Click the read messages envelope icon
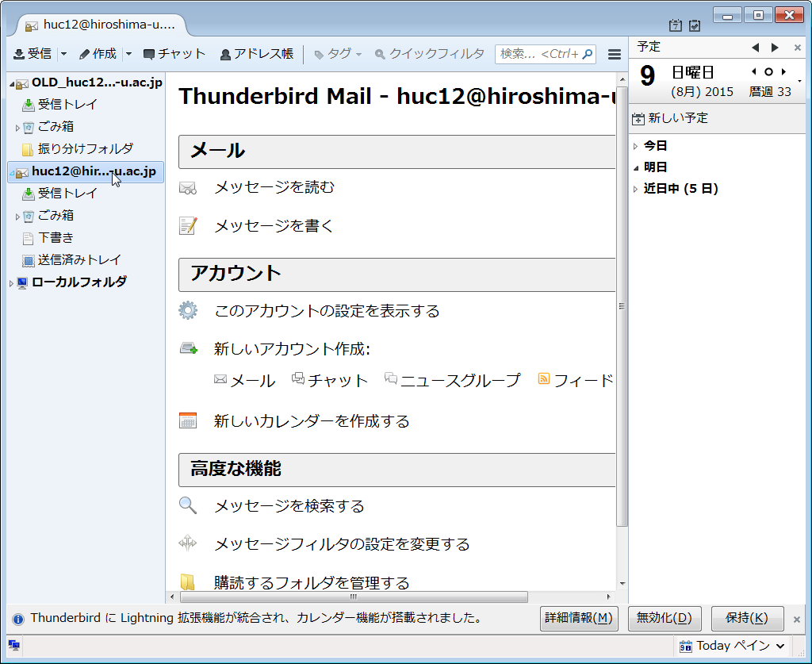The width and height of the screenshot is (812, 664). [x=187, y=187]
